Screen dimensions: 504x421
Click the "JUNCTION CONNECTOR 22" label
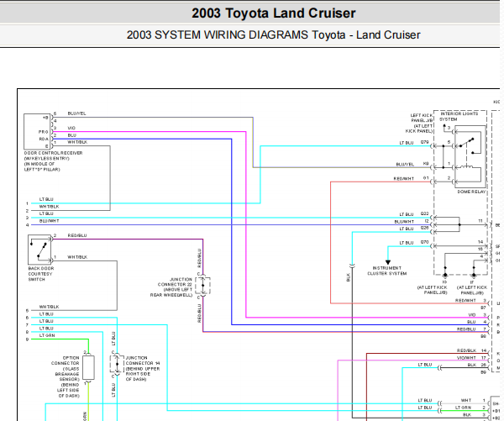click(171, 287)
